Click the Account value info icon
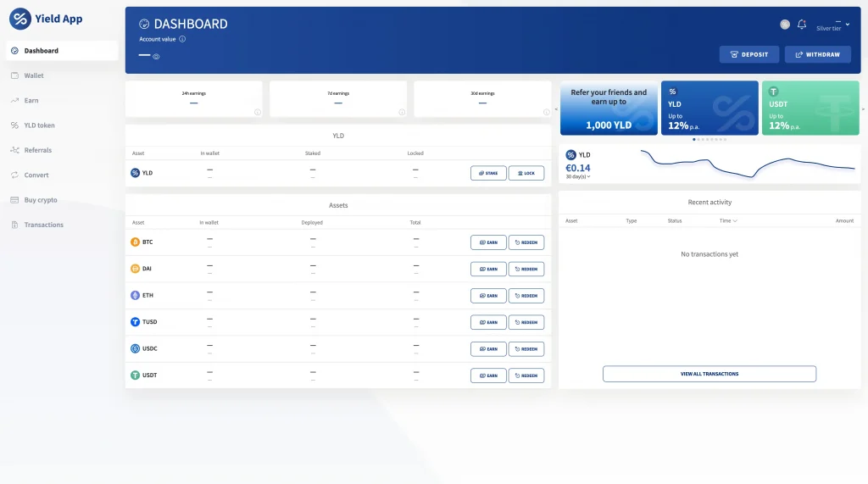Image resolution: width=868 pixels, height=484 pixels. pyautogui.click(x=182, y=39)
